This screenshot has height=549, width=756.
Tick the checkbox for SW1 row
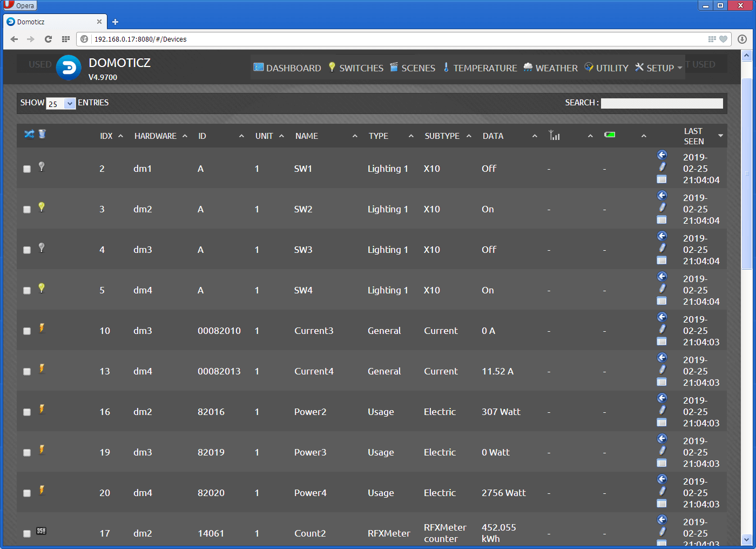click(x=27, y=169)
